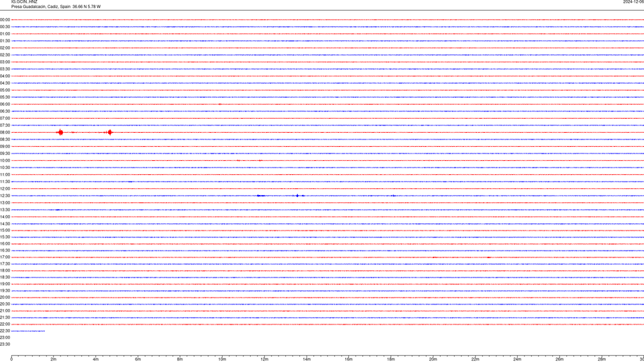Select the 01:30 time row label
The height and width of the screenshot is (362, 644).
click(5, 41)
